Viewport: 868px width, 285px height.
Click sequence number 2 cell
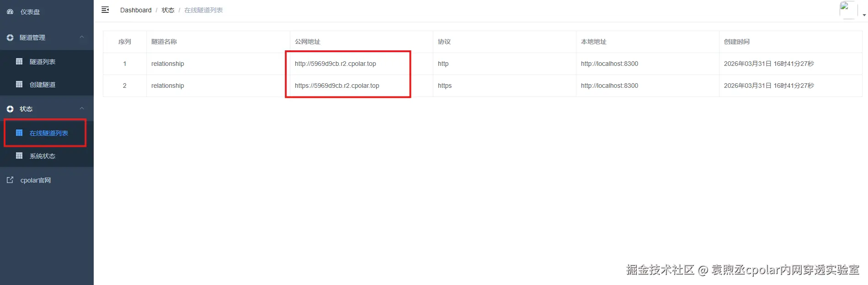pyautogui.click(x=124, y=86)
